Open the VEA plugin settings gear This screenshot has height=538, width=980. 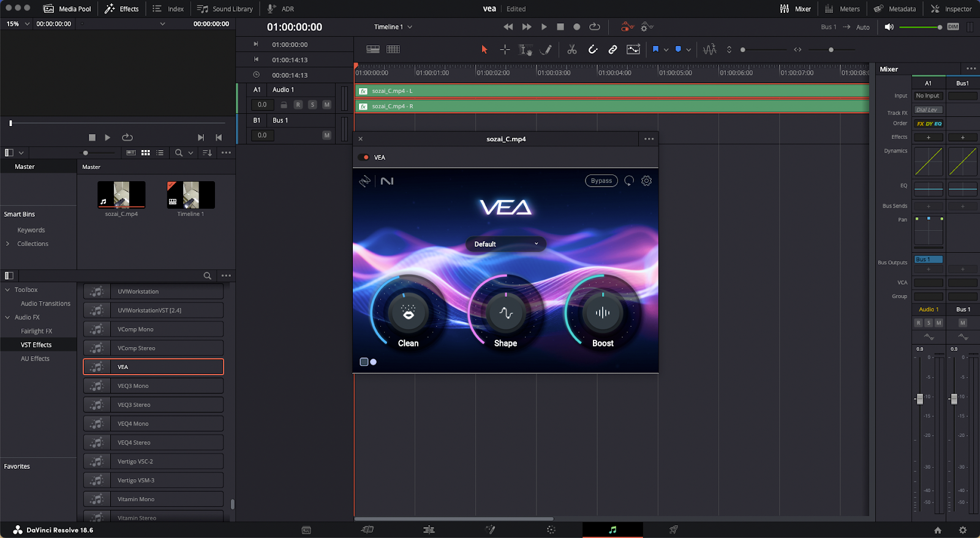[x=646, y=181]
